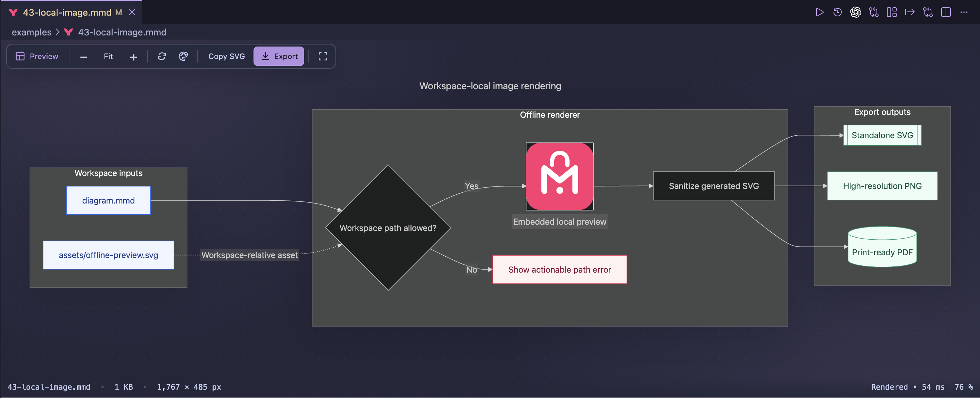Select the 43-local-image.mmd editor tab
Image resolution: width=980 pixels, height=398 pixels.
point(71,13)
